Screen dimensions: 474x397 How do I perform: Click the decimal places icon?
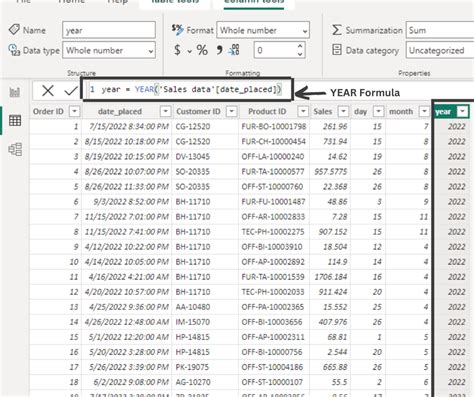tap(234, 50)
